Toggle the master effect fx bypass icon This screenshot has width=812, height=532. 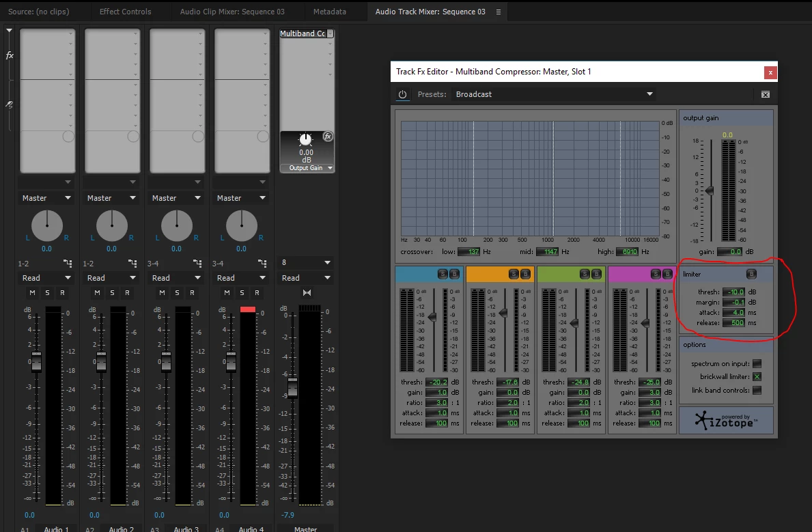click(x=328, y=136)
